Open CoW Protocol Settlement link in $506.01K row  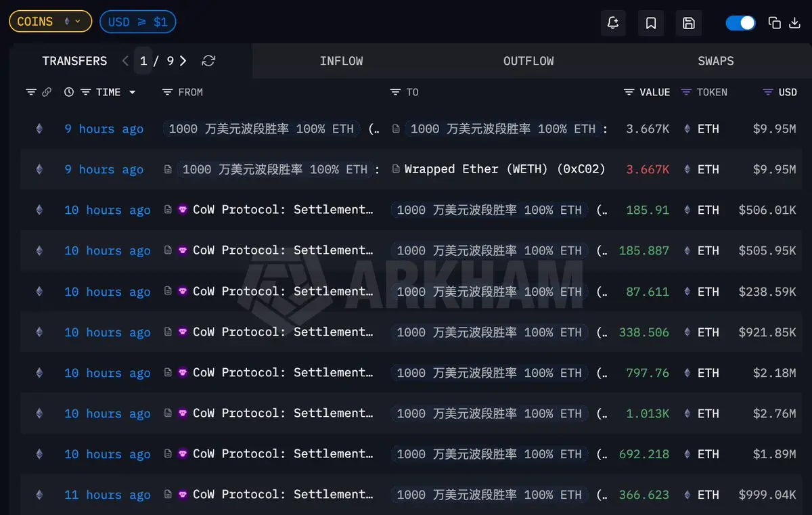283,210
